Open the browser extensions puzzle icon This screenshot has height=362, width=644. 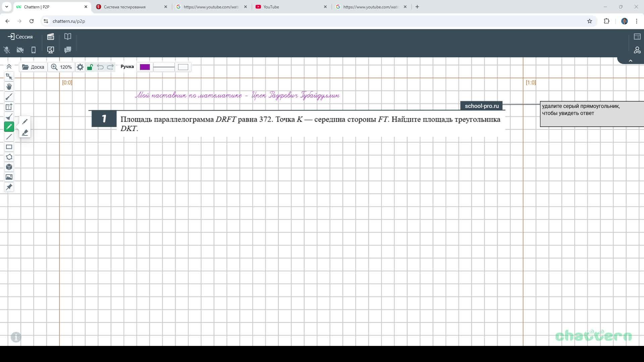[x=606, y=21]
